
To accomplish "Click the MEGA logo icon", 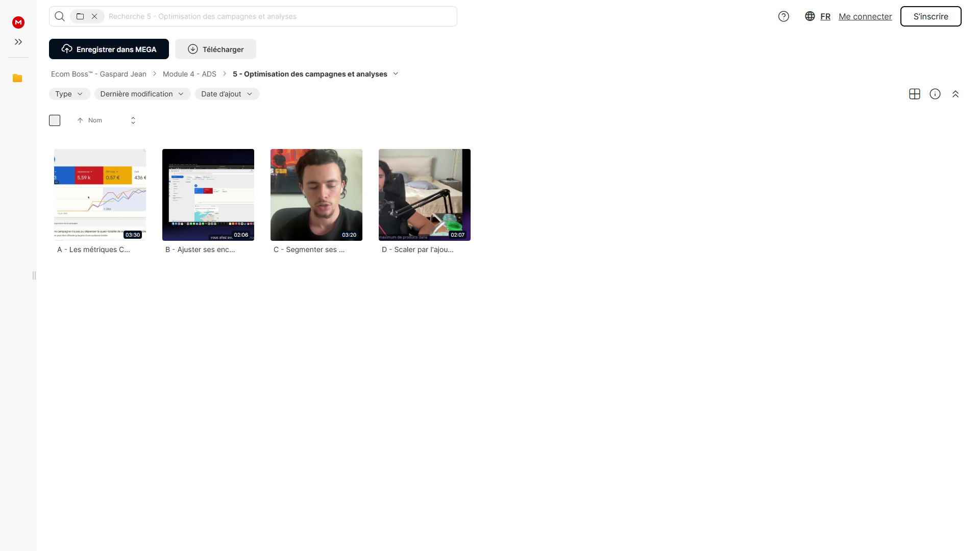I will [x=18, y=22].
